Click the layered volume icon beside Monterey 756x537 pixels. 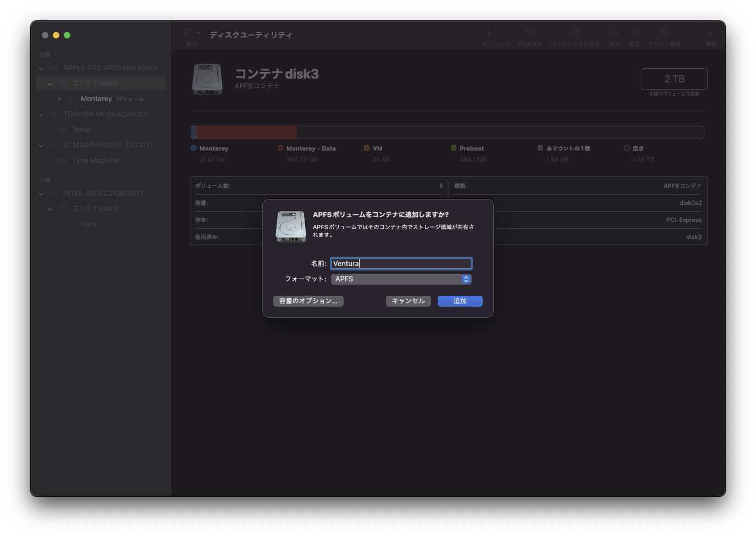(71, 98)
